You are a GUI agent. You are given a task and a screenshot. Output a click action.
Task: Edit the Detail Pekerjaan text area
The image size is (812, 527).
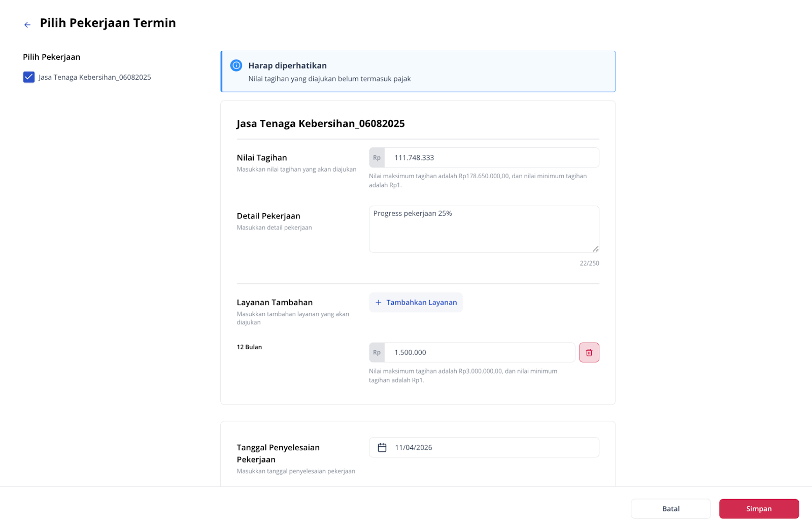coord(484,229)
